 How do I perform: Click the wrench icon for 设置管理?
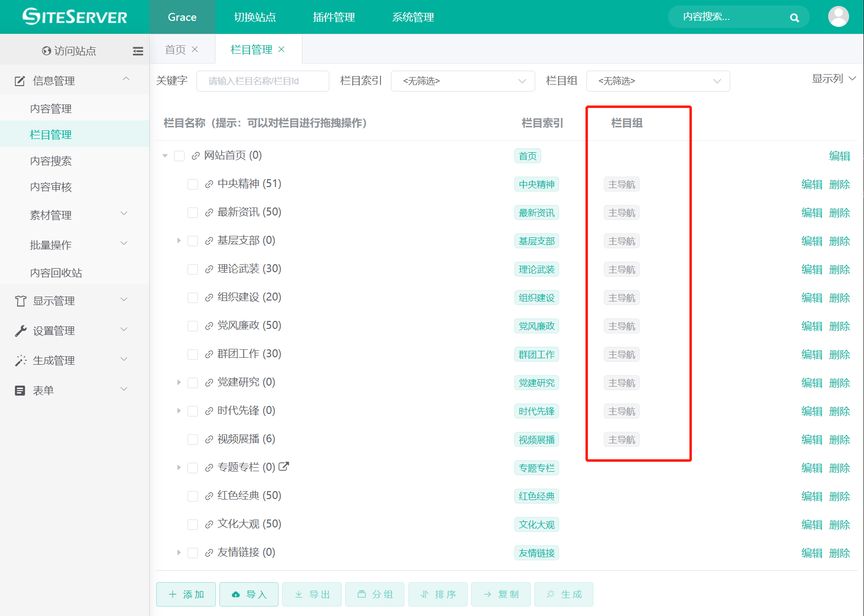[x=20, y=329]
